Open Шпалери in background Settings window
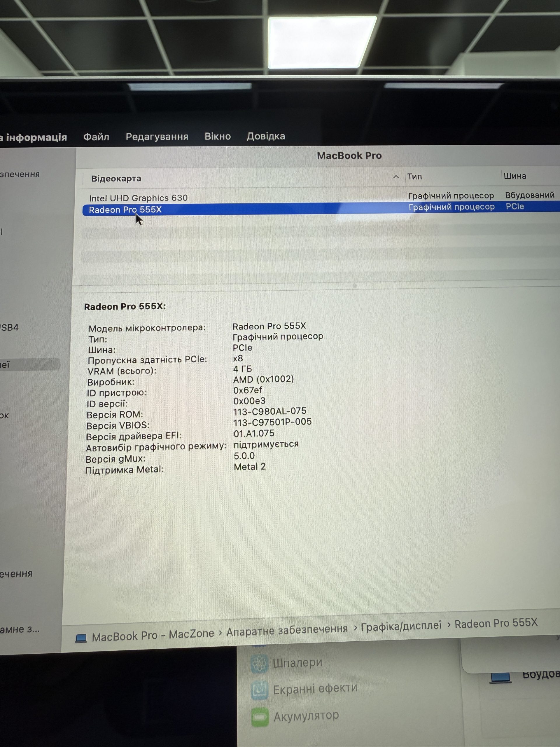 tap(297, 663)
